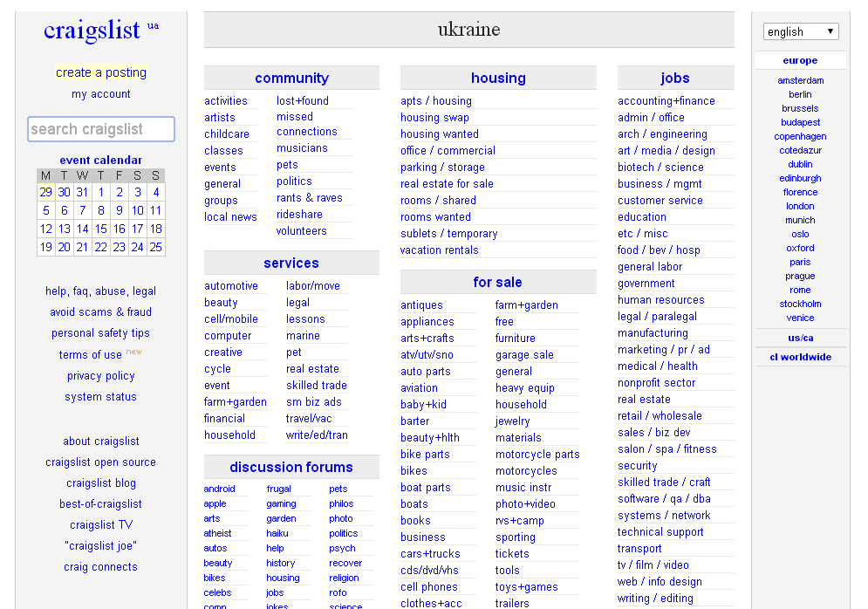The image size is (868, 609).
Task: View sublets / temporary listings
Action: (449, 234)
